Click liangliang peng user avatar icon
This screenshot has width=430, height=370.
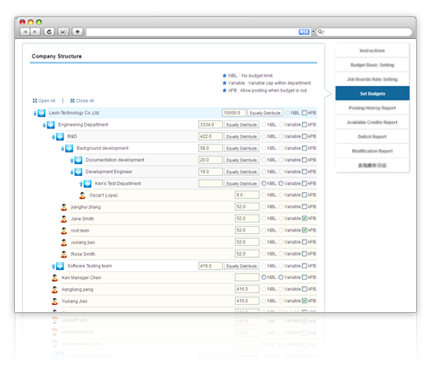[55, 289]
